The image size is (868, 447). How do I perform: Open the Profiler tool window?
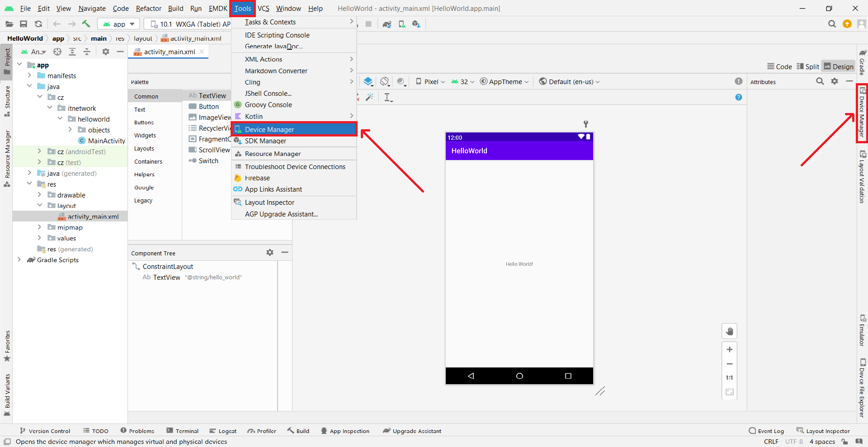click(262, 431)
